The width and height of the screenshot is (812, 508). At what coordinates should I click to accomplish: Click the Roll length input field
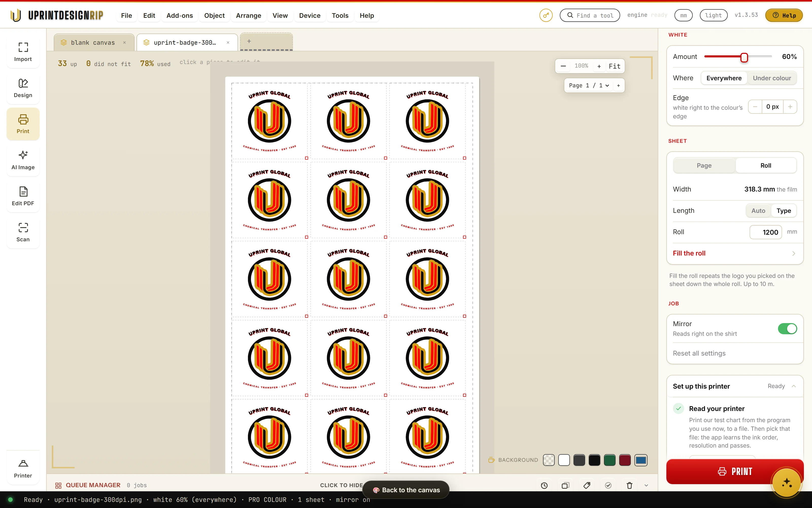click(x=766, y=232)
